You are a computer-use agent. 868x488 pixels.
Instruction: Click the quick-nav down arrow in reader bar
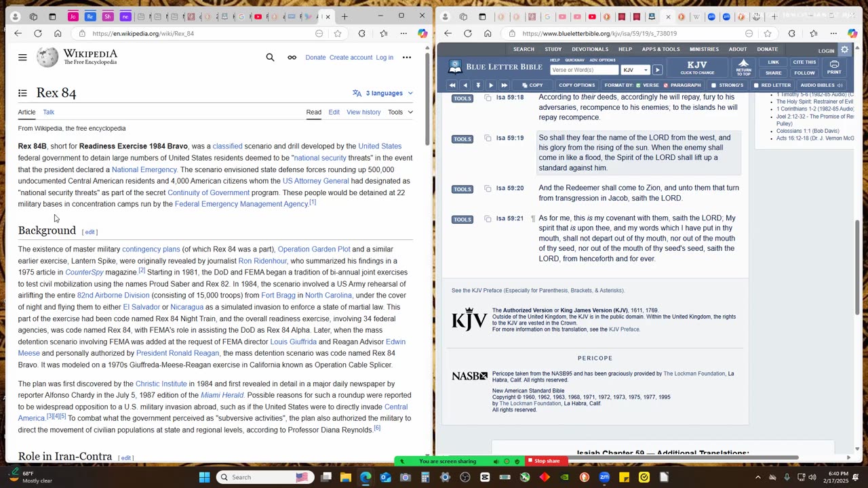point(478,85)
